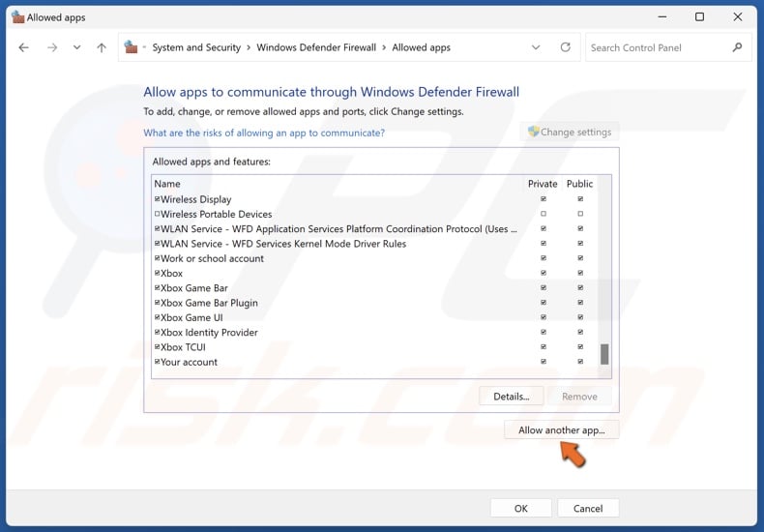Open recent locations dropdown chevron

tap(76, 47)
